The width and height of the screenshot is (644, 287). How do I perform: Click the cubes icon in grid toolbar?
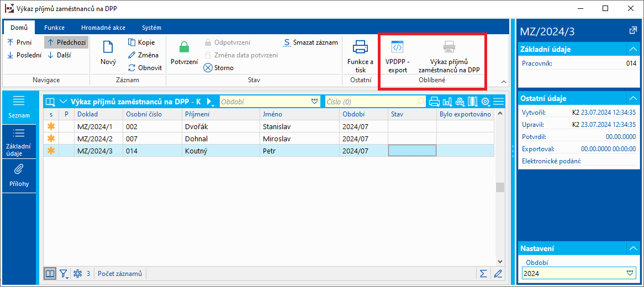point(460,102)
